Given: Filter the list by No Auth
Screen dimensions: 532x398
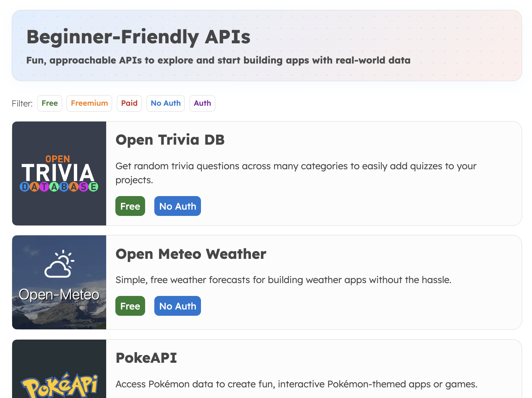Looking at the screenshot, I should [x=166, y=103].
